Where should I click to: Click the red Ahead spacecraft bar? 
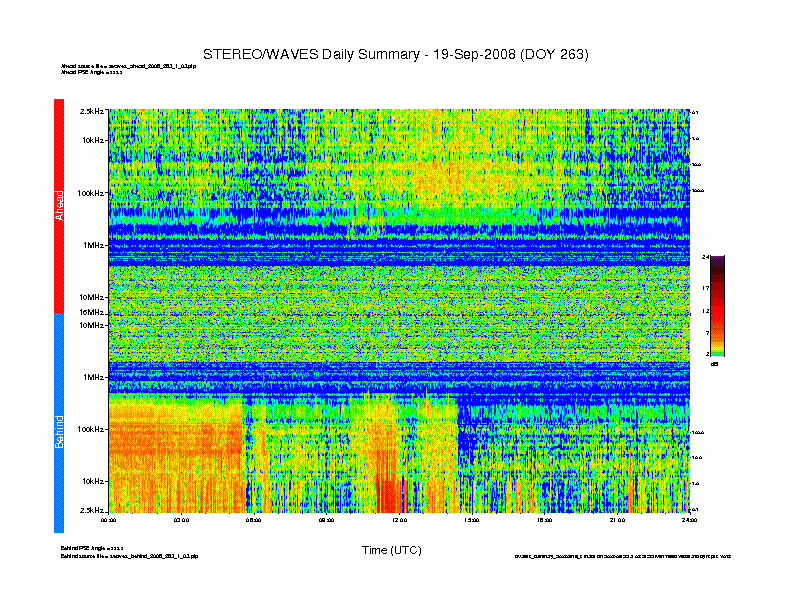[59, 206]
